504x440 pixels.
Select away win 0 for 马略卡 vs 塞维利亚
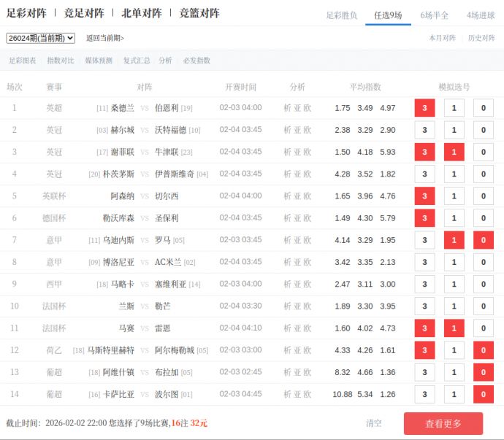coord(483,285)
